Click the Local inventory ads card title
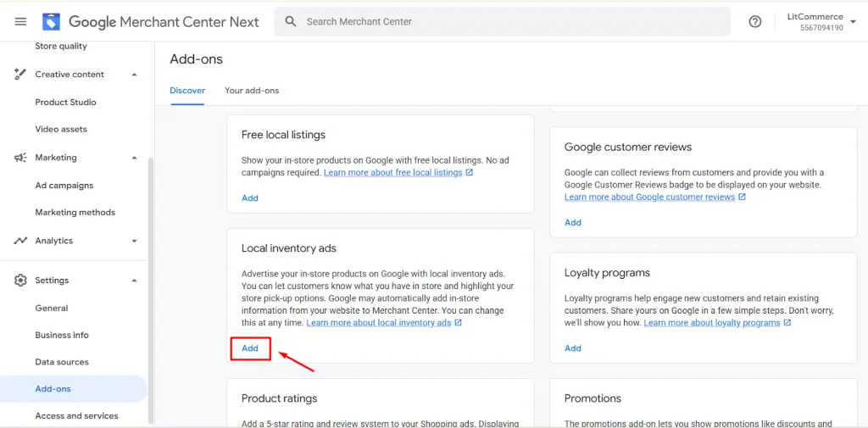 tap(289, 248)
